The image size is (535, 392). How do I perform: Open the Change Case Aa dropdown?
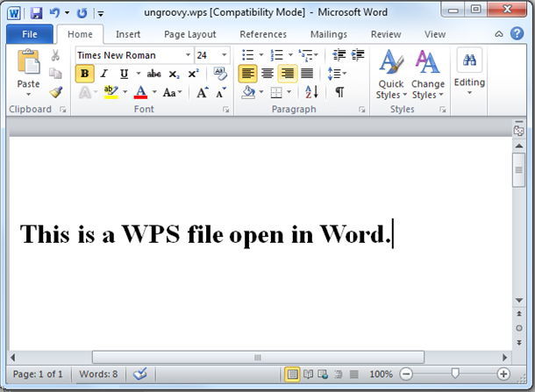[172, 92]
